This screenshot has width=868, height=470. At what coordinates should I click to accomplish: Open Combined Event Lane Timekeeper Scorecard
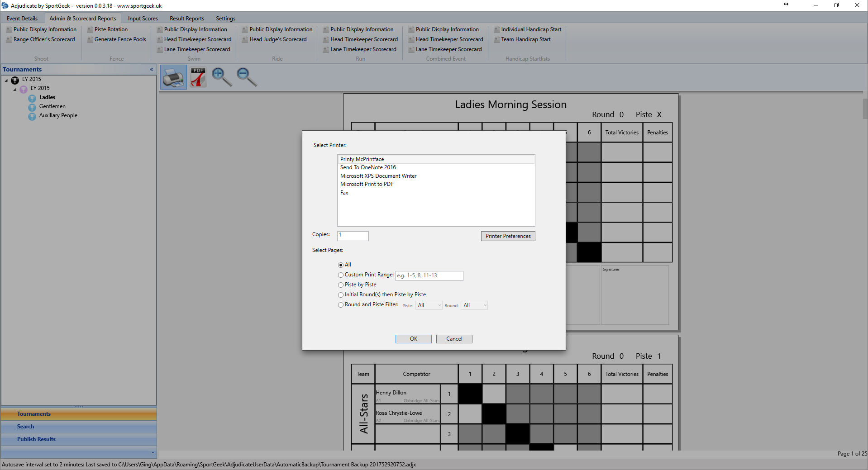coord(445,49)
